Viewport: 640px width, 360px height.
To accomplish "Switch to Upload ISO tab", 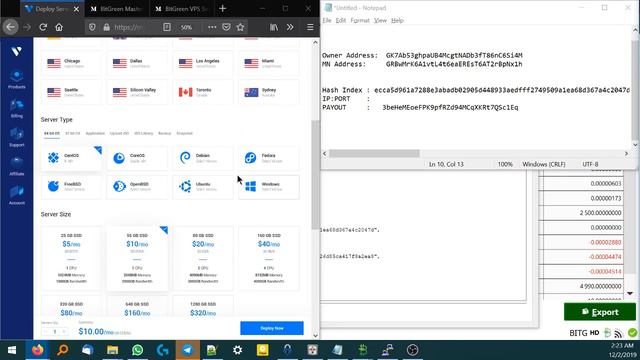I will 119,133.
